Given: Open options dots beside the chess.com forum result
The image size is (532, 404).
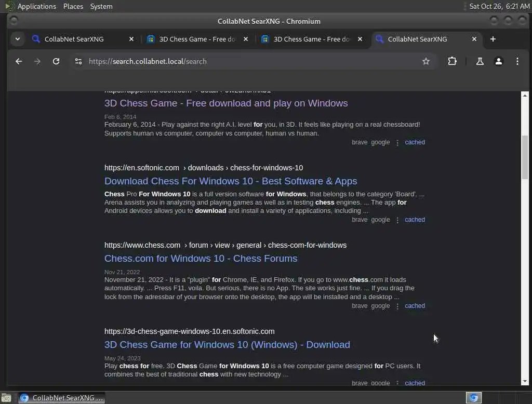Looking at the screenshot, I should (397, 306).
